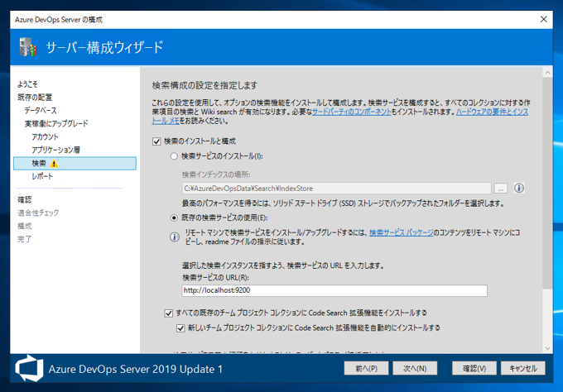The image size is (563, 392).
Task: Click the 次へ(N) button
Action: tap(415, 368)
